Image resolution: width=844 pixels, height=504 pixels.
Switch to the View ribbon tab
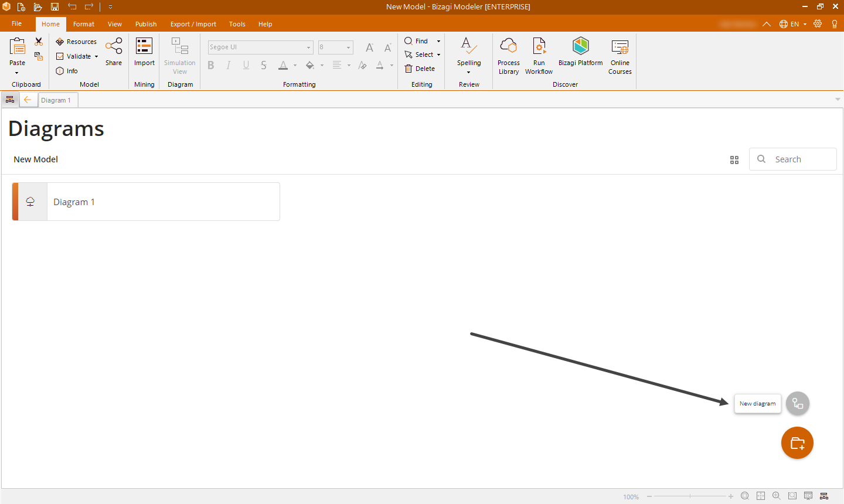pyautogui.click(x=115, y=24)
